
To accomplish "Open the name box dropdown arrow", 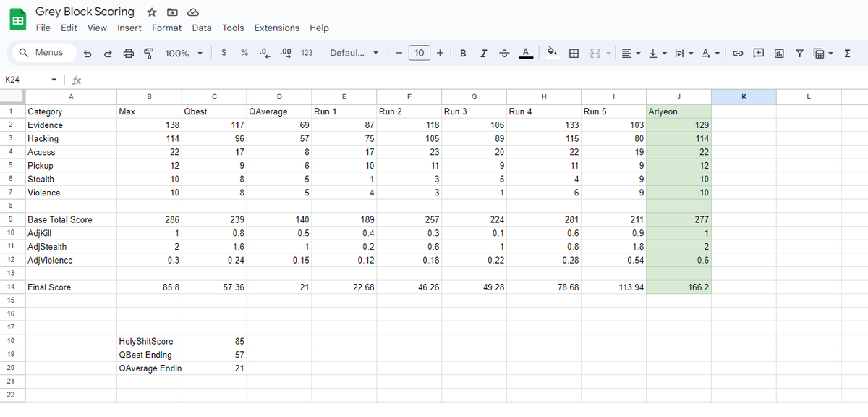I will coord(54,80).
